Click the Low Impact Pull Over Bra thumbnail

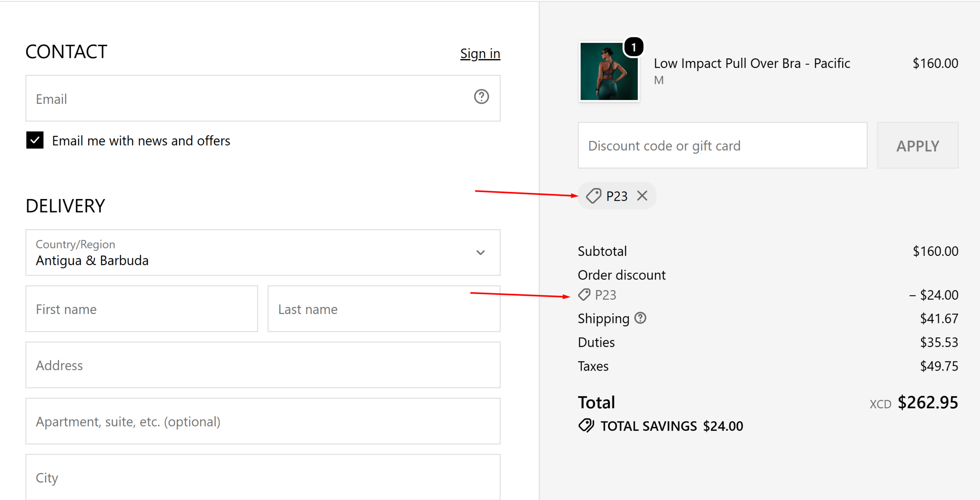(609, 71)
